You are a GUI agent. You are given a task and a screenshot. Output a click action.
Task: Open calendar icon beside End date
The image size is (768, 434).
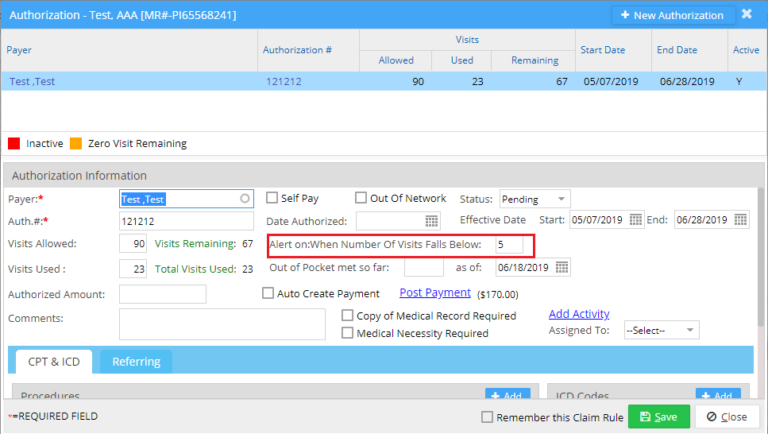[740, 220]
